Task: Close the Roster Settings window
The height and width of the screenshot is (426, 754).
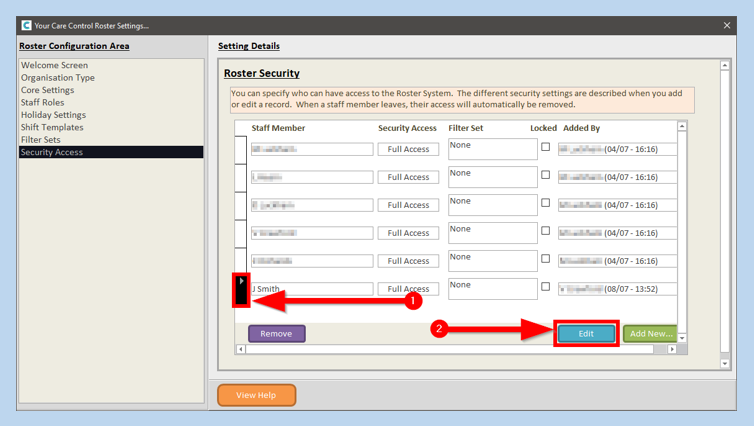Action: [727, 25]
